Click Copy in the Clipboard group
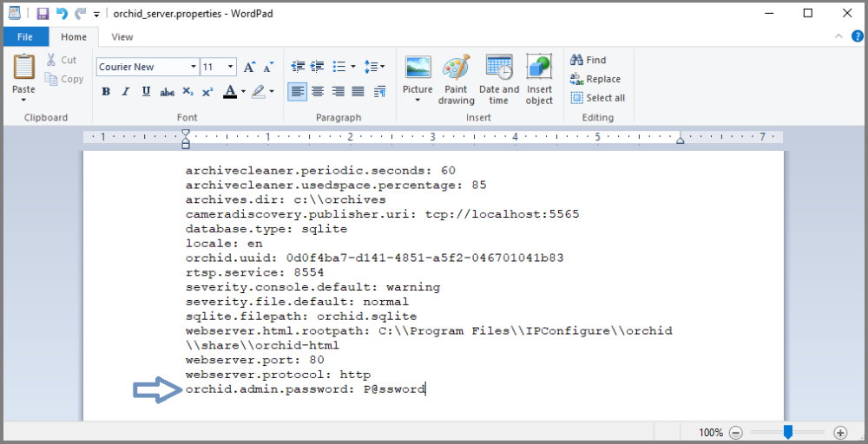868x444 pixels. (63, 79)
